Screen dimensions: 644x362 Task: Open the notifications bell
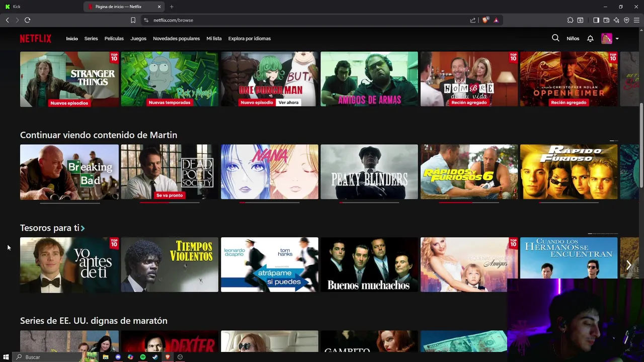tap(590, 38)
